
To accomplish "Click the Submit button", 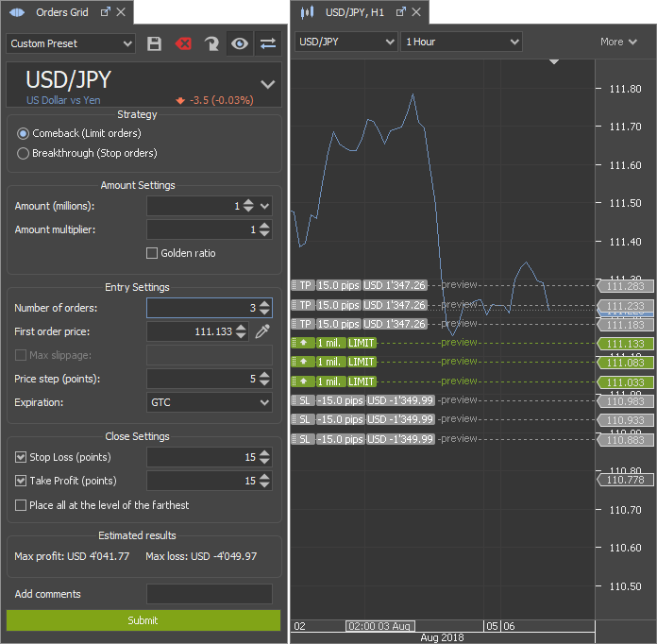I will pos(143,620).
